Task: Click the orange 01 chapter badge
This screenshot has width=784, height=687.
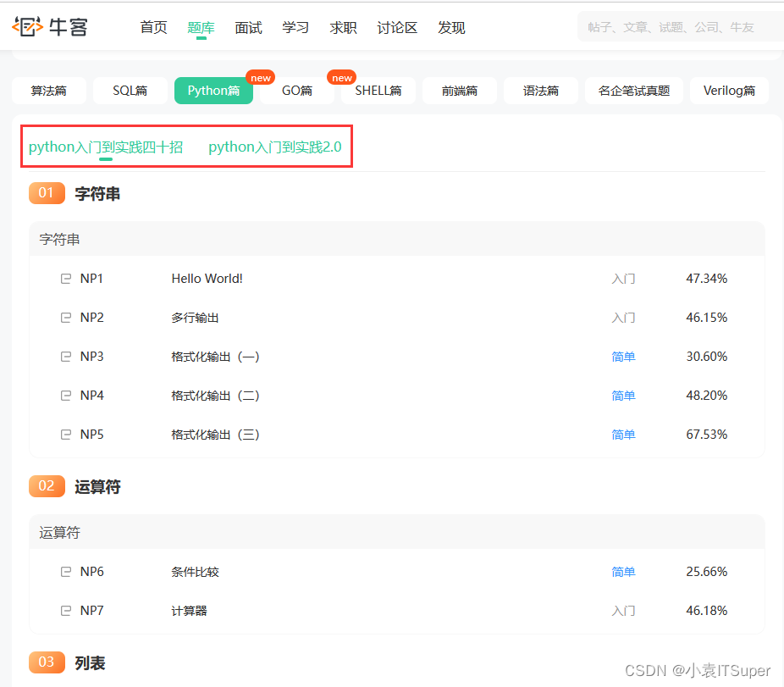Action: click(47, 193)
